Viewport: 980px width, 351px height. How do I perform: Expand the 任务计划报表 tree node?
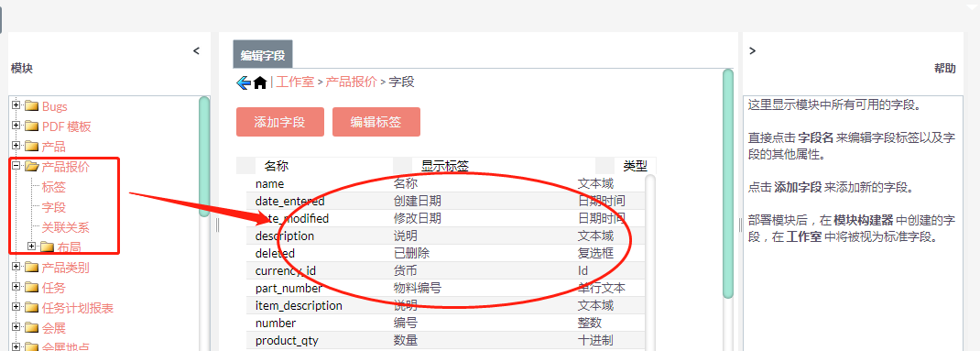pos(16,308)
